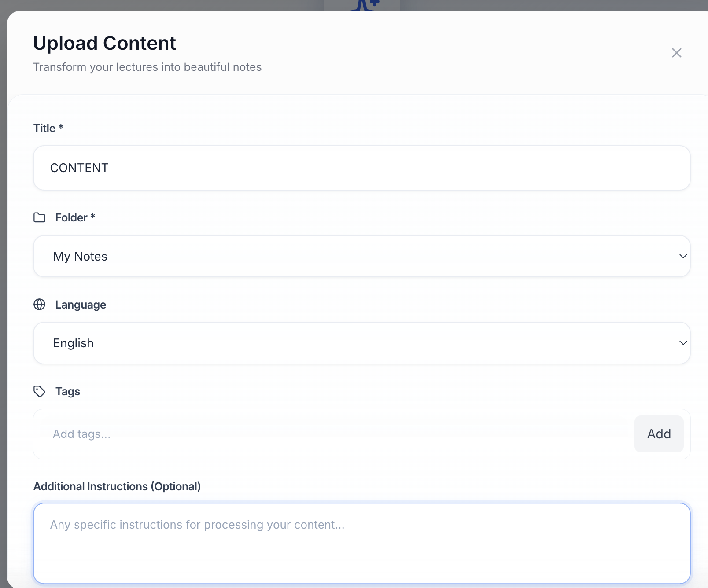Click the tag icon beside the Tags label
The width and height of the screenshot is (708, 588).
pyautogui.click(x=39, y=391)
